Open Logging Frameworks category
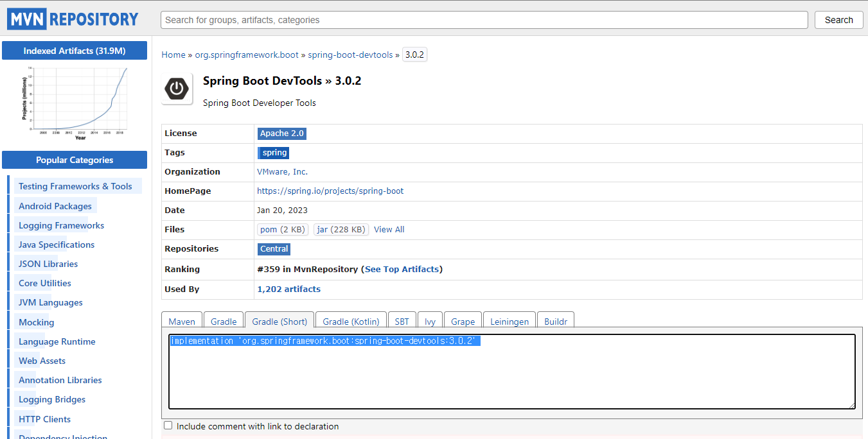 61,225
